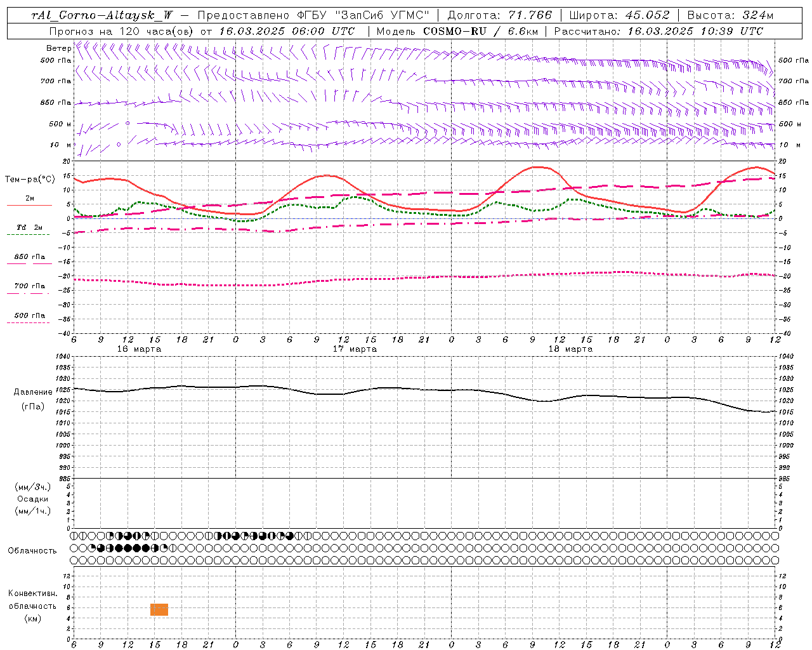The height and width of the screenshot is (650, 812).
Task: Select the Широта: 45.052 value
Action: pyautogui.click(x=620, y=15)
